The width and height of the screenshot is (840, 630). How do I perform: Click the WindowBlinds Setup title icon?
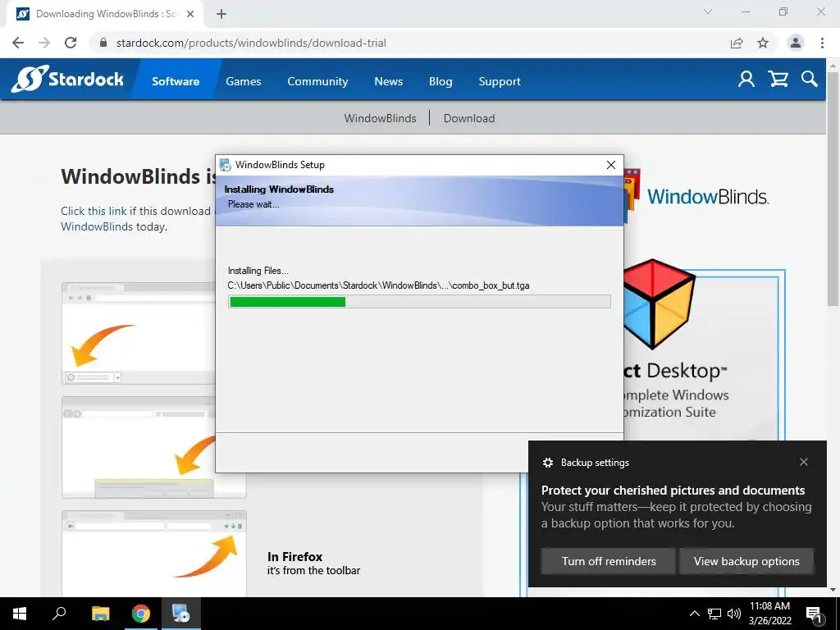click(226, 165)
